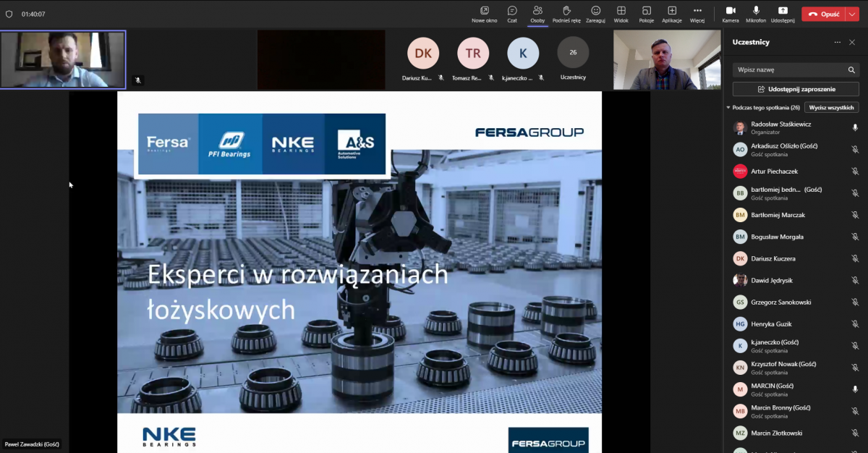The width and height of the screenshot is (868, 453).
Task: Click muted mic icon for Artur Piechaczek
Action: coord(855,172)
